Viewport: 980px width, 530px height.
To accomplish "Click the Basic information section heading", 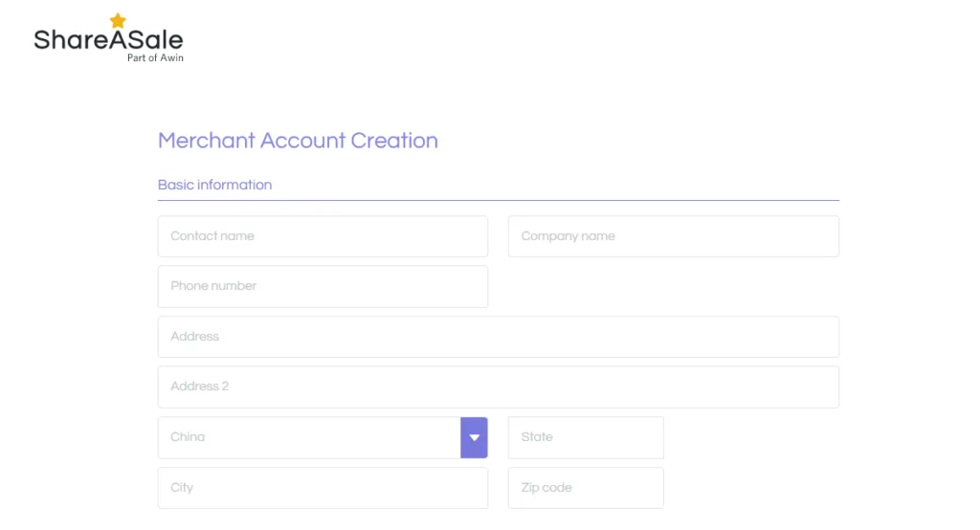I will click(x=214, y=185).
